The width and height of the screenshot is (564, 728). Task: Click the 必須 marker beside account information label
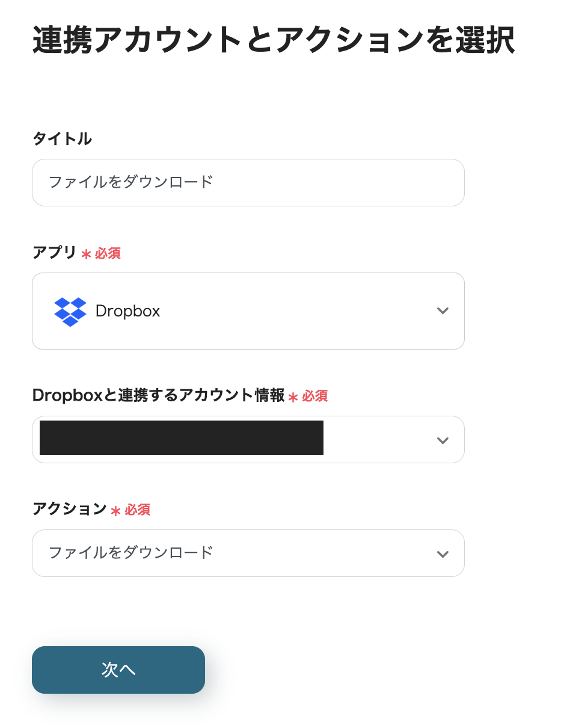pyautogui.click(x=314, y=396)
